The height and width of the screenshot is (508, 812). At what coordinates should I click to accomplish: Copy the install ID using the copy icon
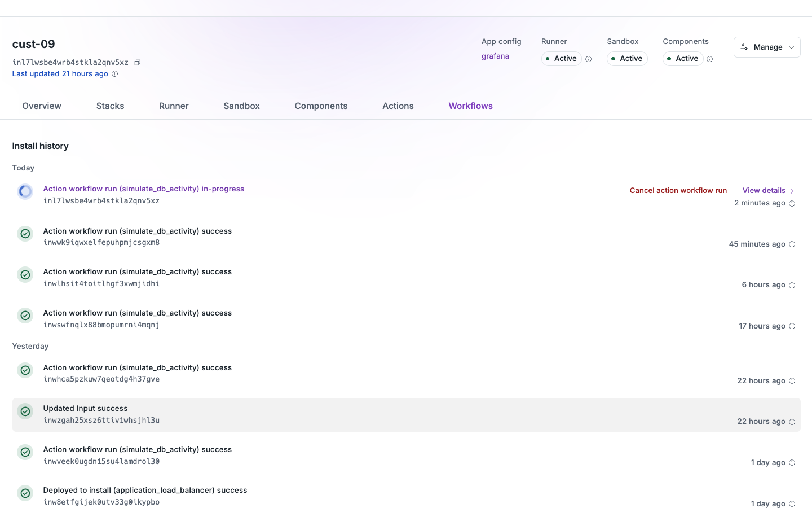pos(137,62)
